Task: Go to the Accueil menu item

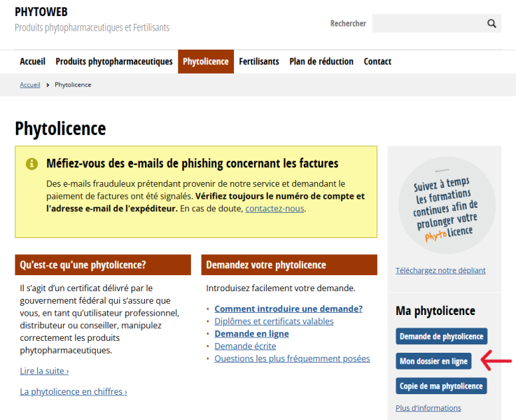Action: (33, 62)
